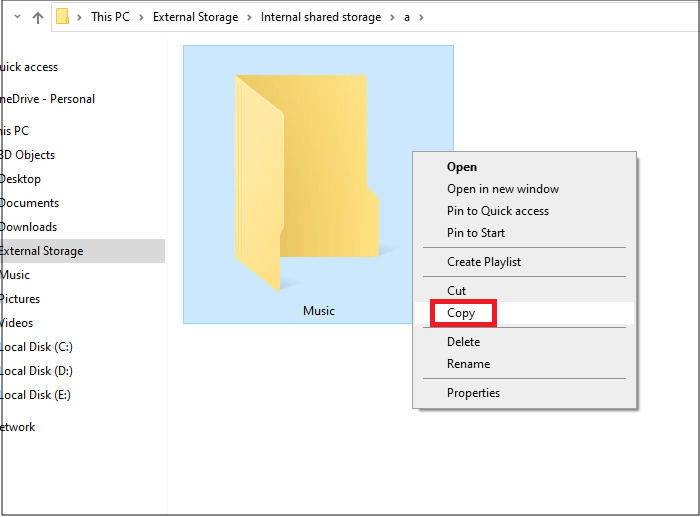The width and height of the screenshot is (700, 517).
Task: Select Downloads in the navigation pane
Action: pos(29,227)
